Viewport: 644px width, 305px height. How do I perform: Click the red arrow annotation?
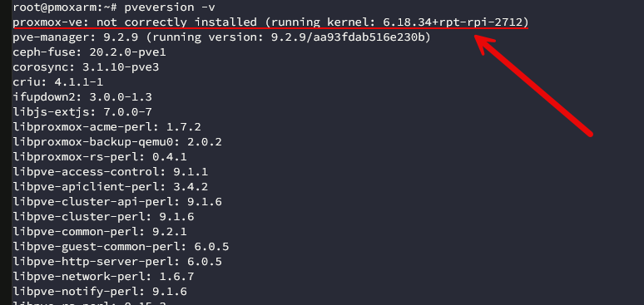point(533,85)
